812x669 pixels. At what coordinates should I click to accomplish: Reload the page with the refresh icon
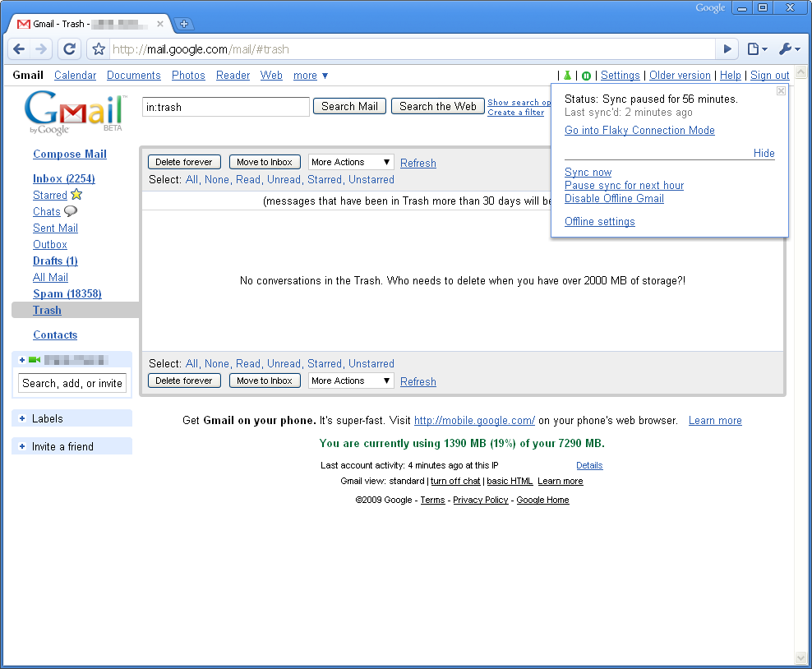click(x=69, y=49)
